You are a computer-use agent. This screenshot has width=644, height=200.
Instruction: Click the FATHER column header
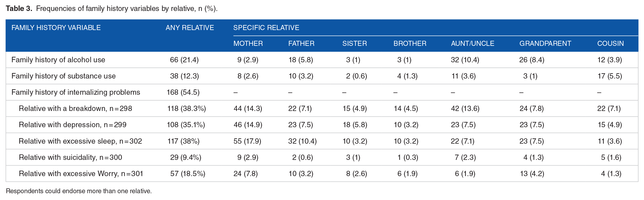tap(301, 43)
